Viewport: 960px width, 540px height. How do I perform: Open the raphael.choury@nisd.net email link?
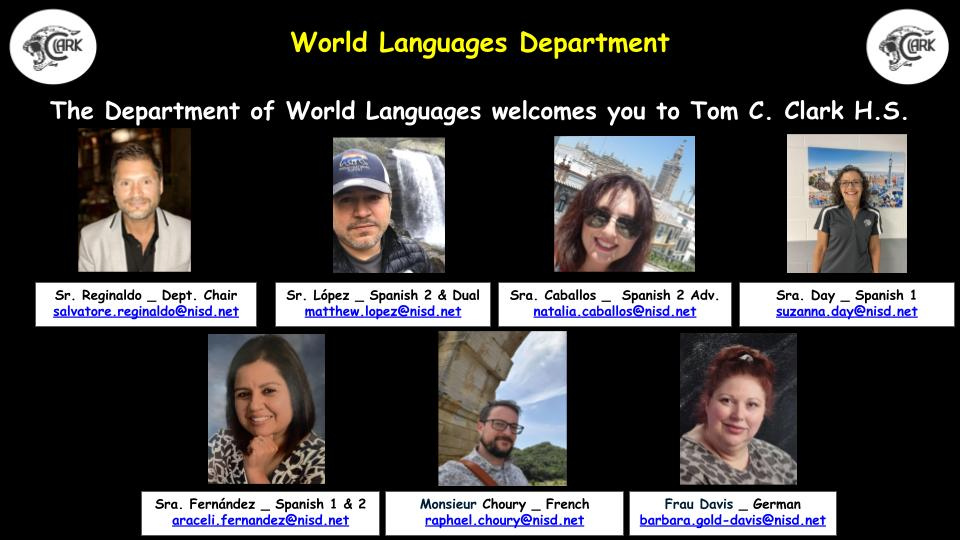click(504, 520)
